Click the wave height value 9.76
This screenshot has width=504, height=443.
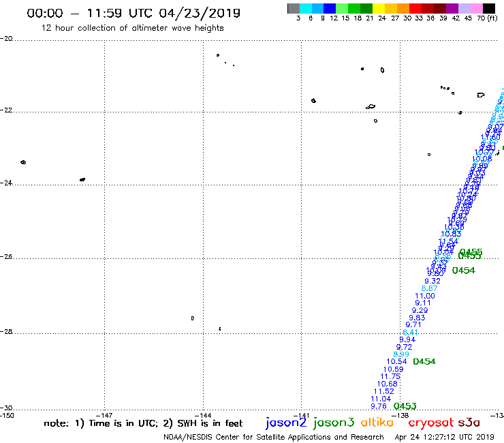click(x=378, y=406)
